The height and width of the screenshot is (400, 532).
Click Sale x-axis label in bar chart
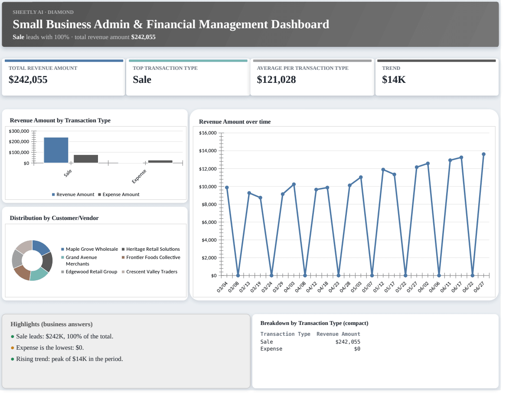point(68,173)
